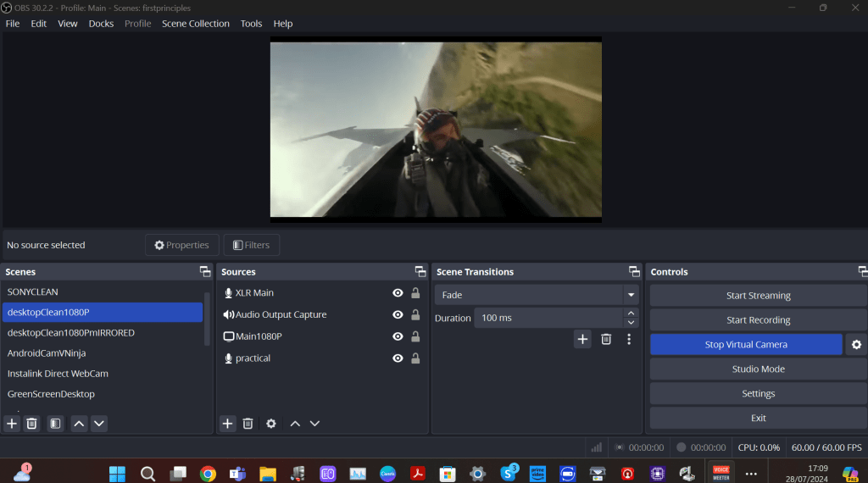Select the GreenScreenDesktop scene
Screen dimensions: 868x483
[103, 394]
